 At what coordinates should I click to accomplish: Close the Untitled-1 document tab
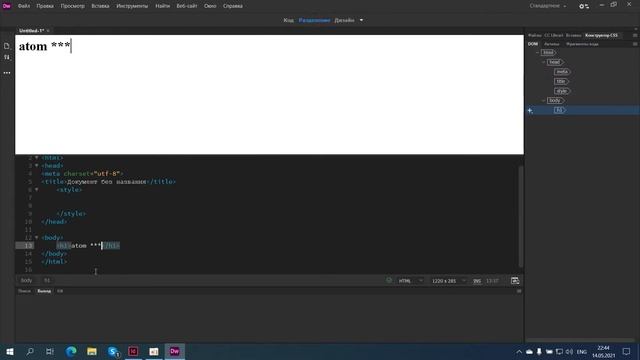[48, 31]
